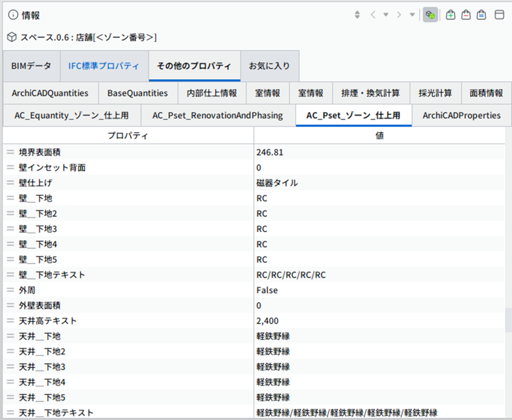Click the handle icon on the 天井__下地 row
Viewport: 512px width, 420px height.
(10, 336)
